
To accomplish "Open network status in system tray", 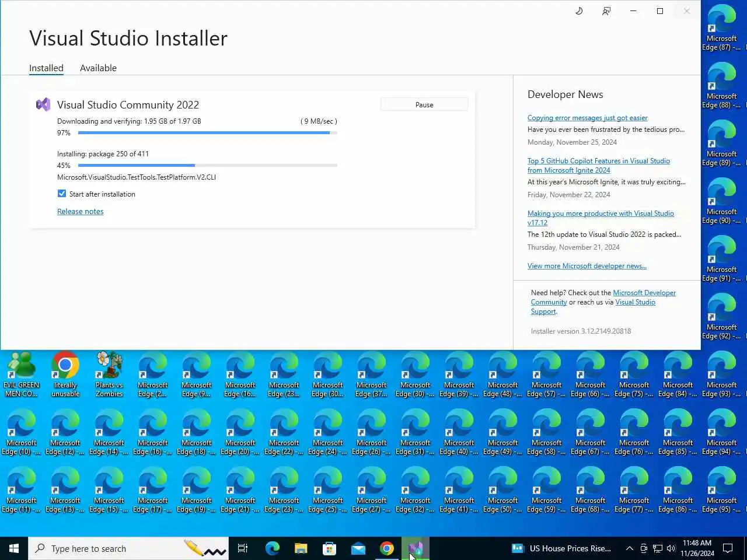I will click(658, 548).
